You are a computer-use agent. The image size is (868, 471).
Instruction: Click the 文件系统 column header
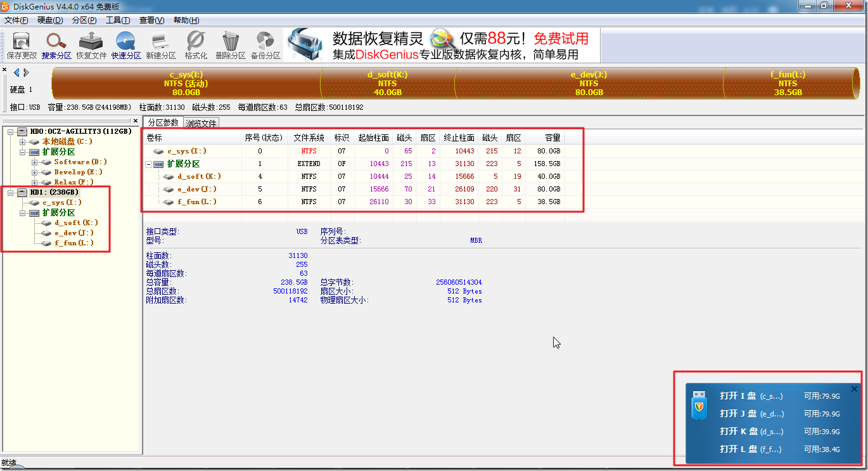click(x=309, y=138)
